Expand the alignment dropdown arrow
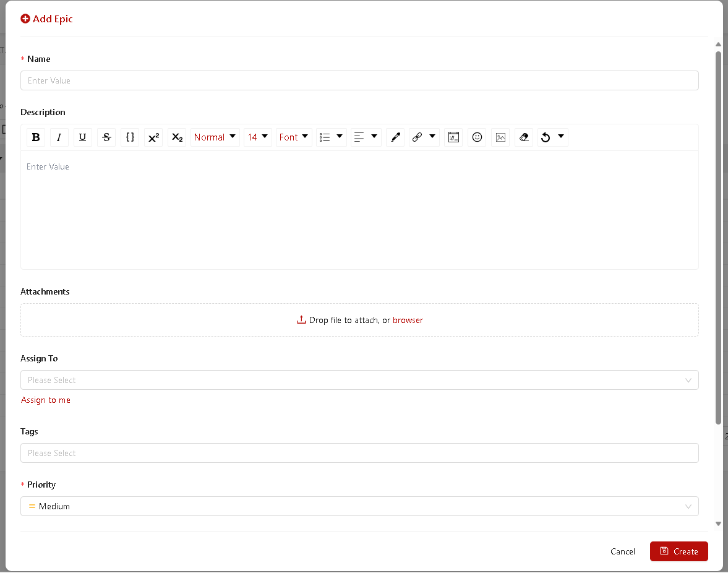This screenshot has width=728, height=573. (374, 136)
